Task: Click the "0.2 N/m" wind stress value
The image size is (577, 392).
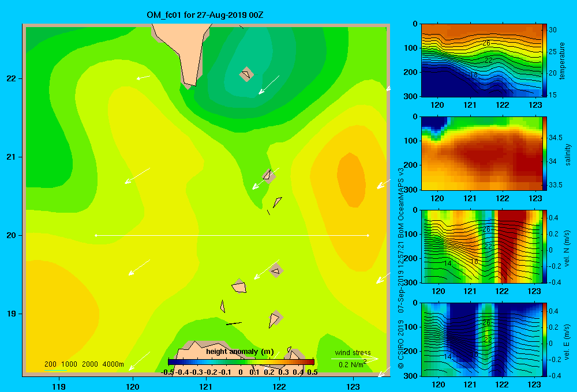Action: 352,364
